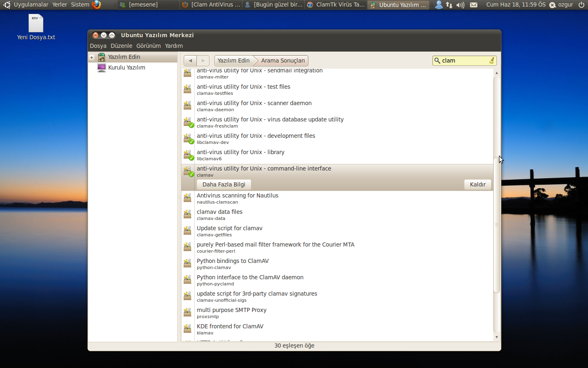Click the scrollbar up arrow
The height and width of the screenshot is (368, 588).
click(x=497, y=73)
